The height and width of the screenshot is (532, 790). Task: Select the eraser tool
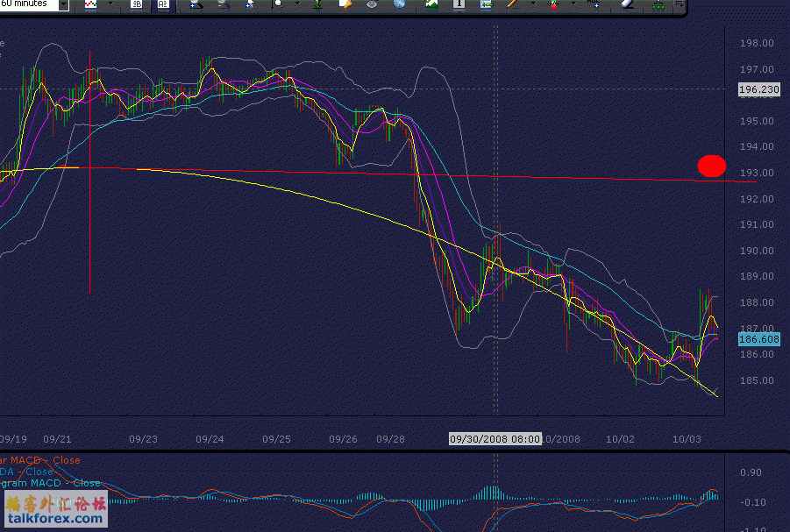(627, 4)
